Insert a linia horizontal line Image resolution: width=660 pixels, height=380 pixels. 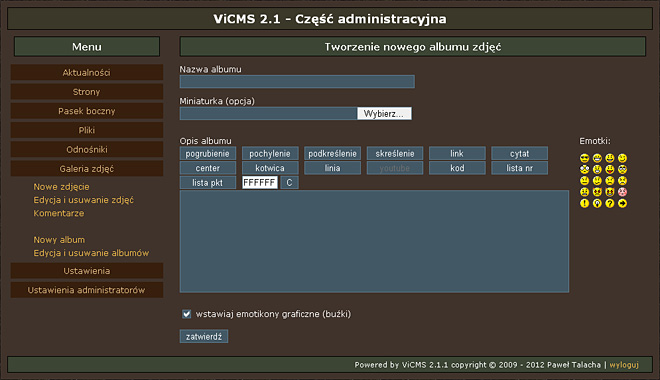(x=332, y=168)
